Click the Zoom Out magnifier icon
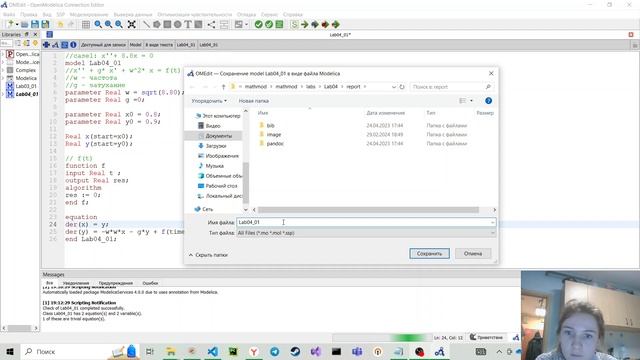The image size is (640, 360). point(119,24)
